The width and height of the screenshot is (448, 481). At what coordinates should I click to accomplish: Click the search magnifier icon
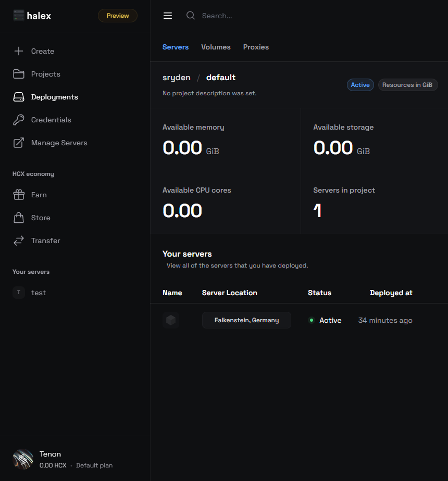191,16
